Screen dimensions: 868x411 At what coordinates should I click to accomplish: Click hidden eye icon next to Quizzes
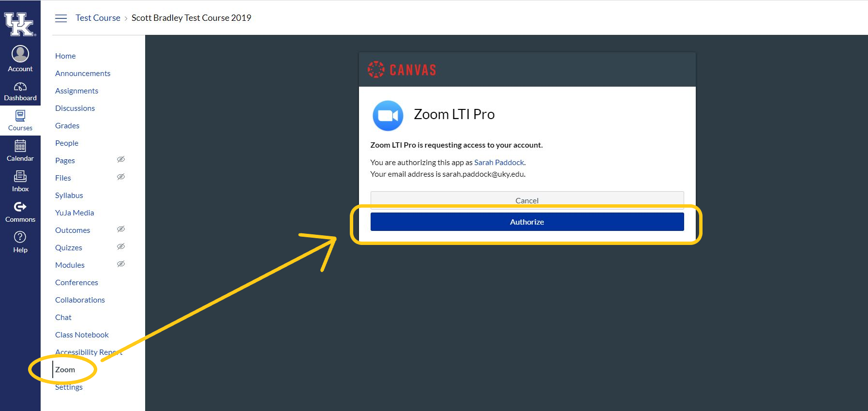121,246
